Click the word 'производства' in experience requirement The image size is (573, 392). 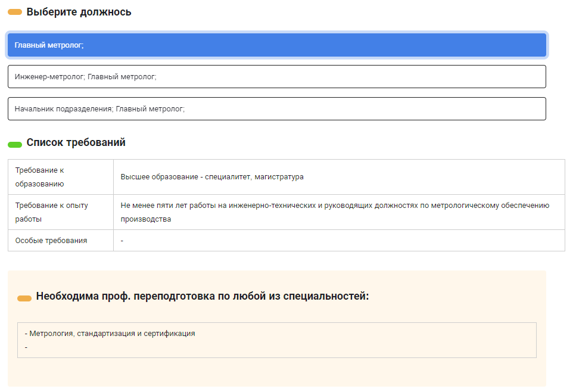coord(145,219)
